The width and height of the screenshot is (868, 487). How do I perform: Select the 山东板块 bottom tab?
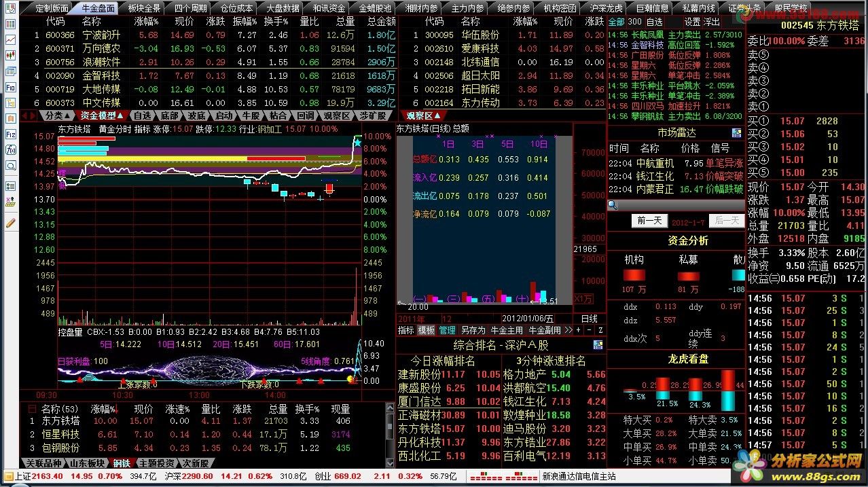[86, 463]
